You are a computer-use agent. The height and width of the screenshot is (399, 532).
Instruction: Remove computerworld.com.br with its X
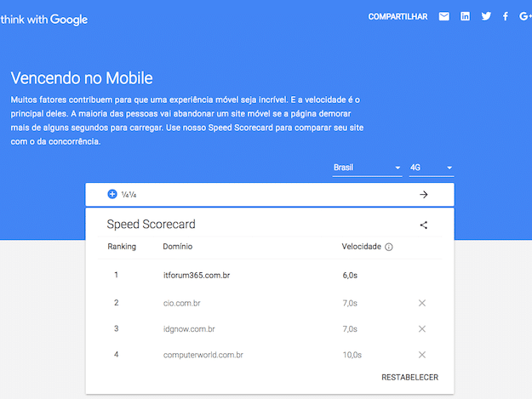pyautogui.click(x=422, y=355)
